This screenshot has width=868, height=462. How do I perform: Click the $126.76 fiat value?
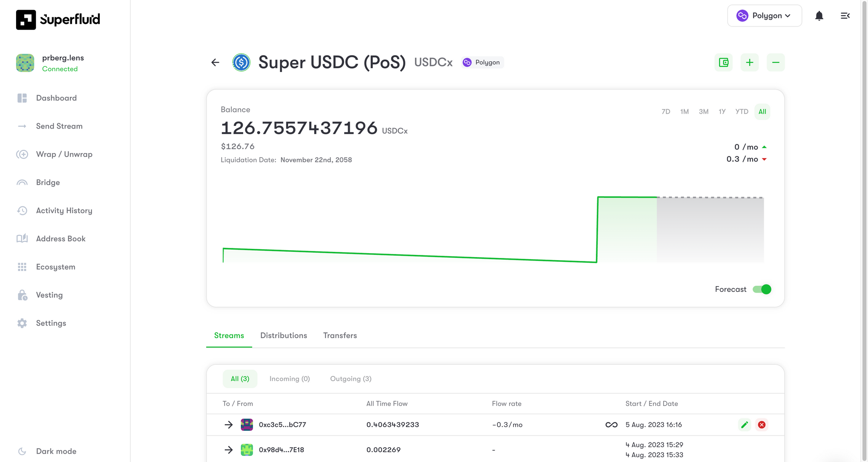238,147
